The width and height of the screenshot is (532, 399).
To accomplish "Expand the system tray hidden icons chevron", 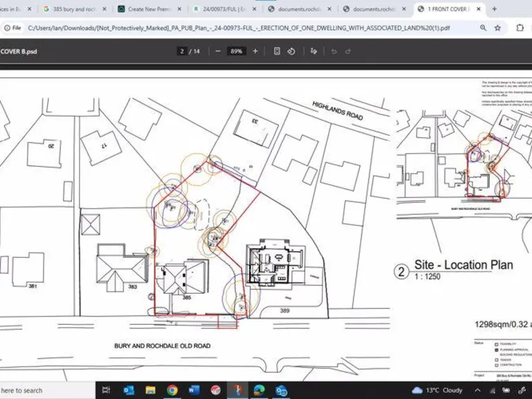I will click(479, 391).
